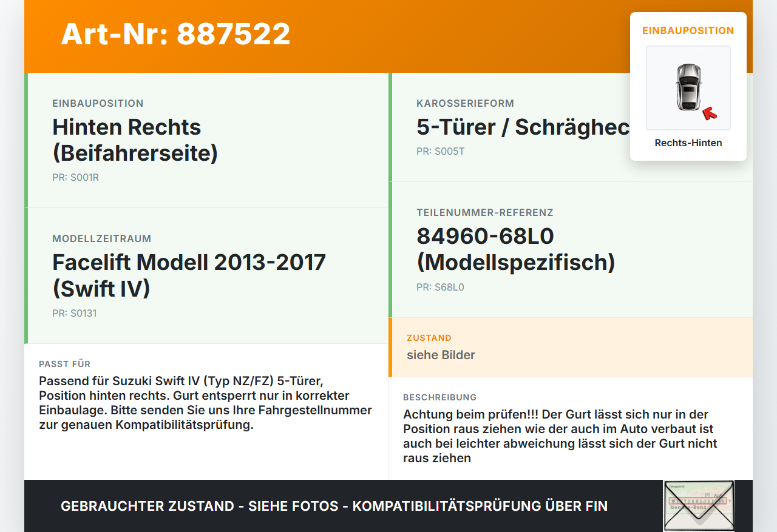Click the MODELLZEITRAUM label

[102, 239]
